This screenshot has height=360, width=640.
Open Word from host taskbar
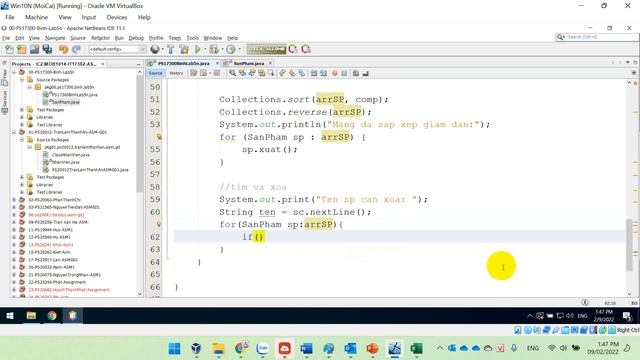(306, 349)
